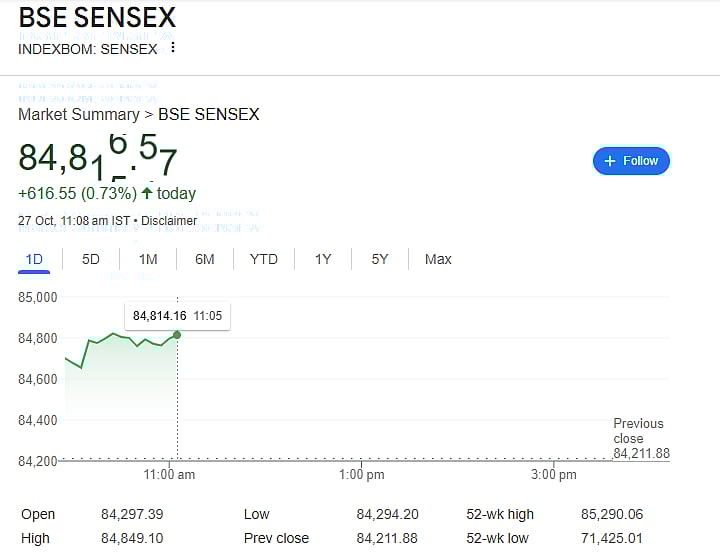This screenshot has width=720, height=558.
Task: Click the 84,814.16 chart tooltip
Action: [177, 316]
